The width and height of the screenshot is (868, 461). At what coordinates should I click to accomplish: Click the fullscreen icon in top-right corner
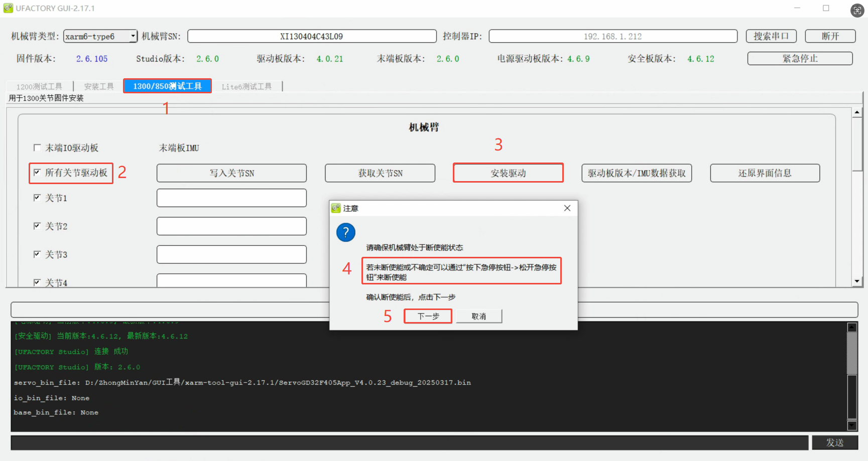857,11
